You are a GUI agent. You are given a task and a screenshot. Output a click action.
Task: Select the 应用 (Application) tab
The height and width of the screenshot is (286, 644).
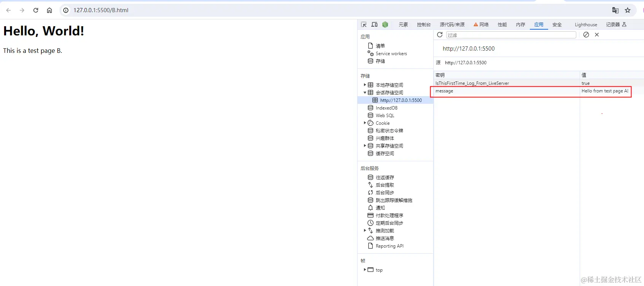pyautogui.click(x=539, y=25)
